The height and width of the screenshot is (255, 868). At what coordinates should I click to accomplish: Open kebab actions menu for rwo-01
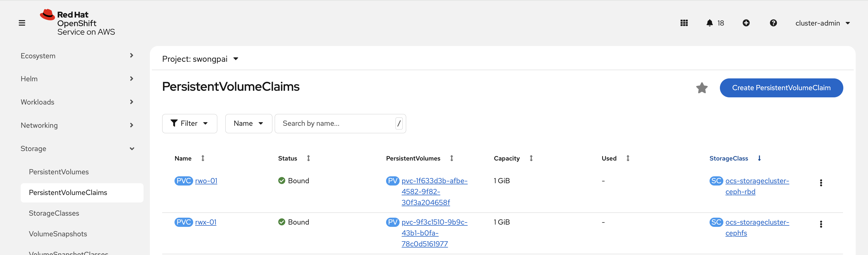pyautogui.click(x=821, y=183)
